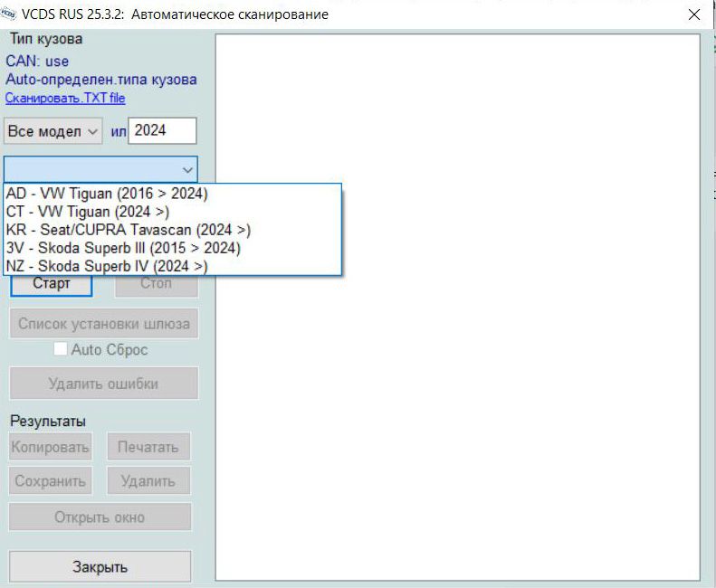This screenshot has height=588, width=716.
Task: Toggle the Auto Сброс checkbox
Action: click(61, 349)
